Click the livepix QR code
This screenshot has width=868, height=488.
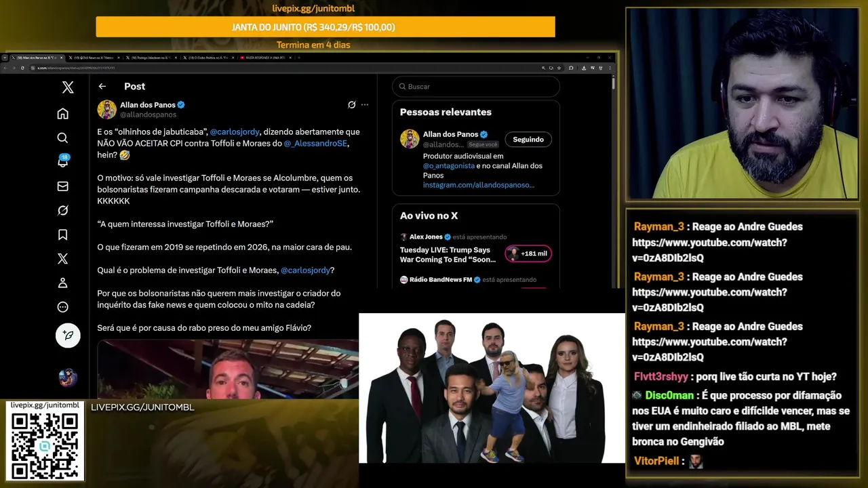pos(45,445)
